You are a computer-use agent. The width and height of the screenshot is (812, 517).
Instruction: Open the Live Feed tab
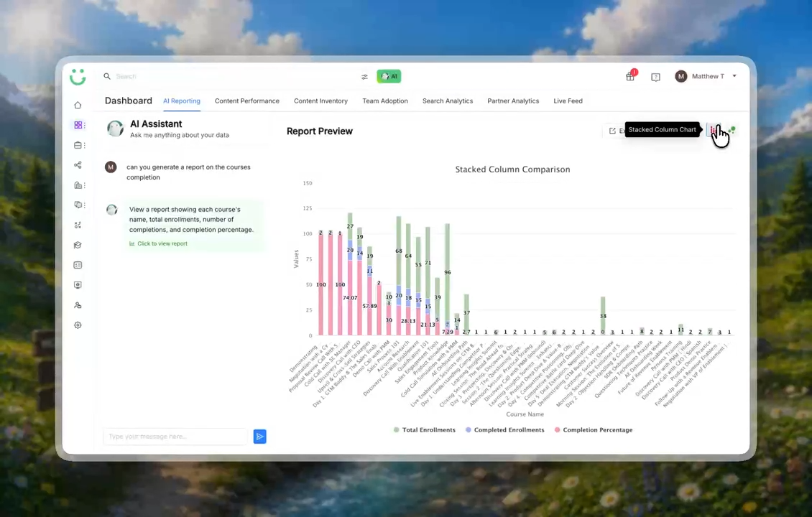568,101
